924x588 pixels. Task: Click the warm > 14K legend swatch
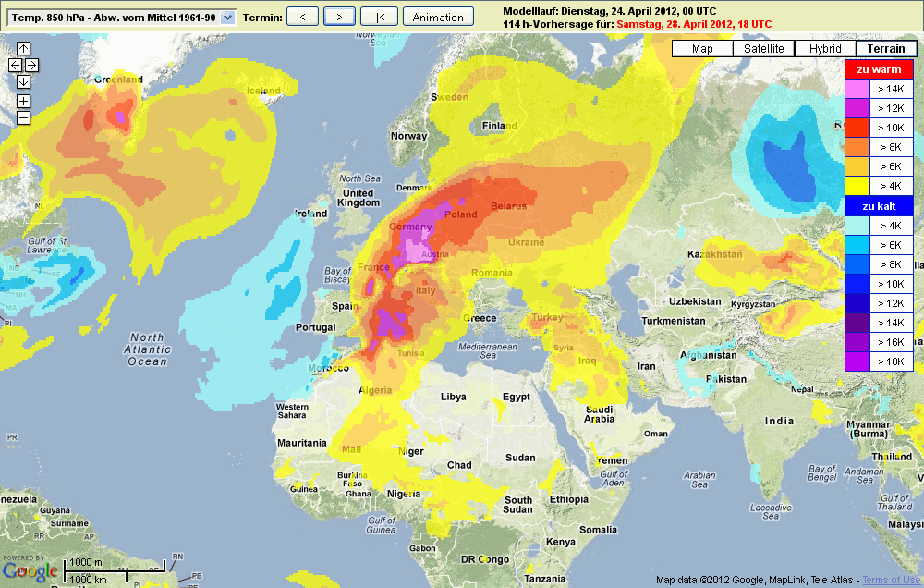(x=857, y=89)
